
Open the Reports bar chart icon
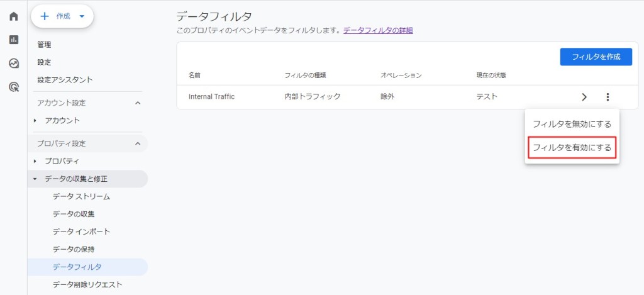[13, 40]
